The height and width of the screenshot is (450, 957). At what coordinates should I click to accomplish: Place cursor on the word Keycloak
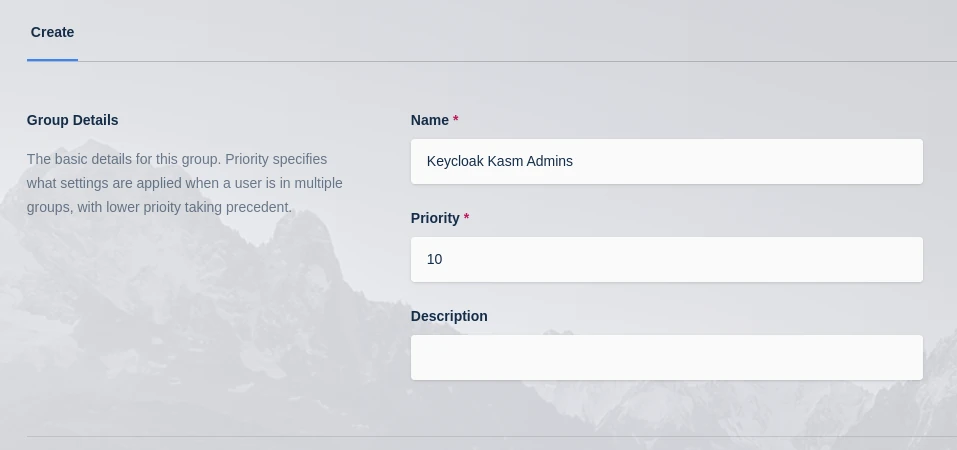tap(454, 161)
